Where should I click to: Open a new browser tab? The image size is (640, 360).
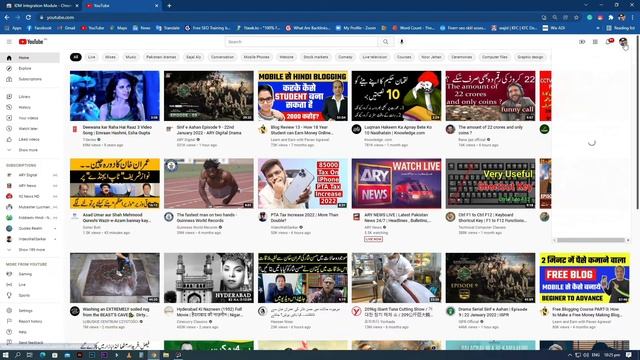(x=169, y=6)
